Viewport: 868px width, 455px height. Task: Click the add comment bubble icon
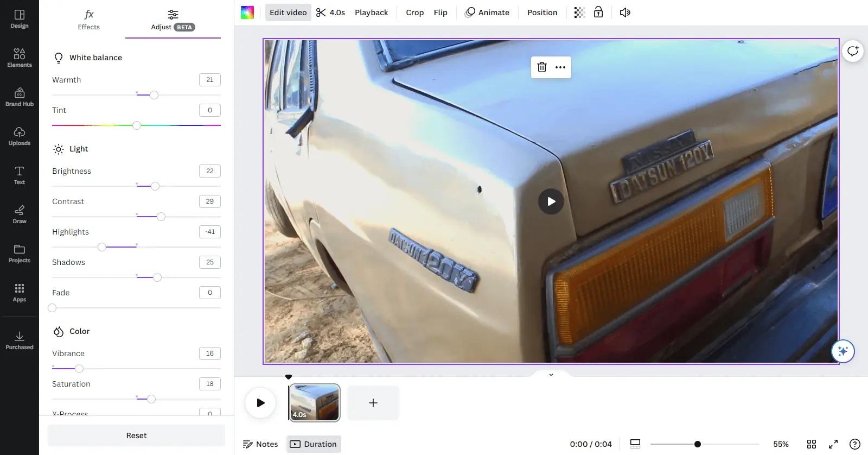[853, 51]
